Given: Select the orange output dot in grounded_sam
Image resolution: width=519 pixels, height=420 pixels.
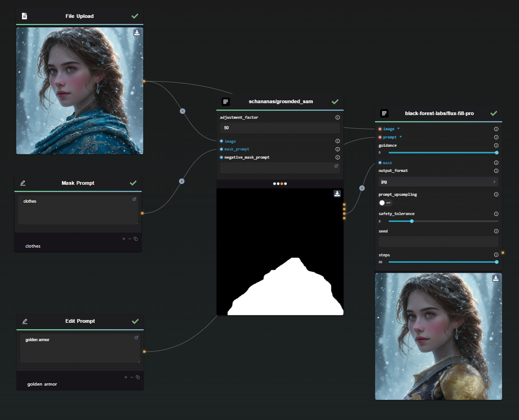Looking at the screenshot, I should [282, 183].
